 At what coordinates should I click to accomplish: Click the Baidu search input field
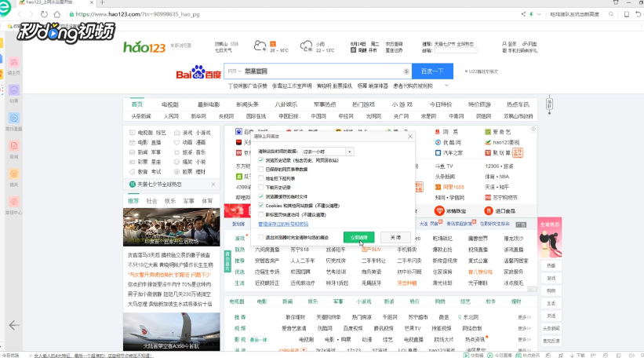[x=318, y=71]
